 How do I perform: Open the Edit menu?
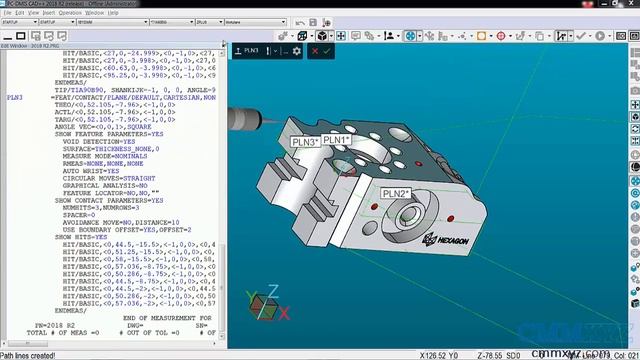point(20,13)
